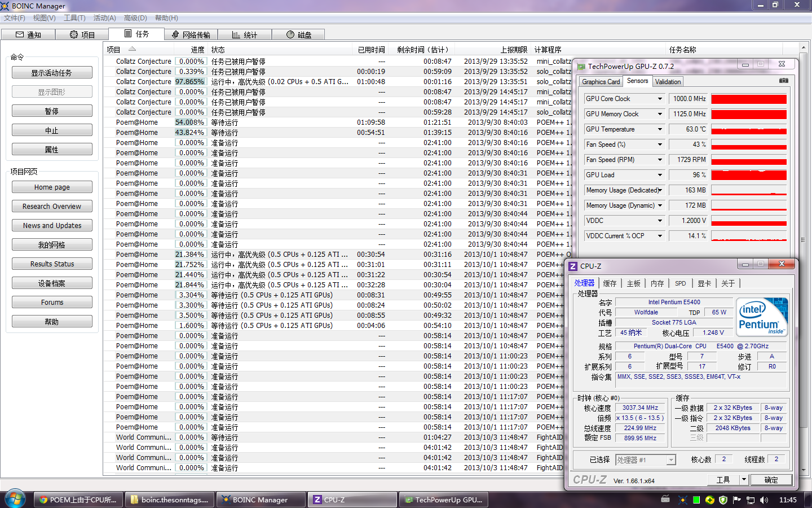Open GPU Memory Clock sensor dropdown
This screenshot has height=508, width=812.
[659, 114]
